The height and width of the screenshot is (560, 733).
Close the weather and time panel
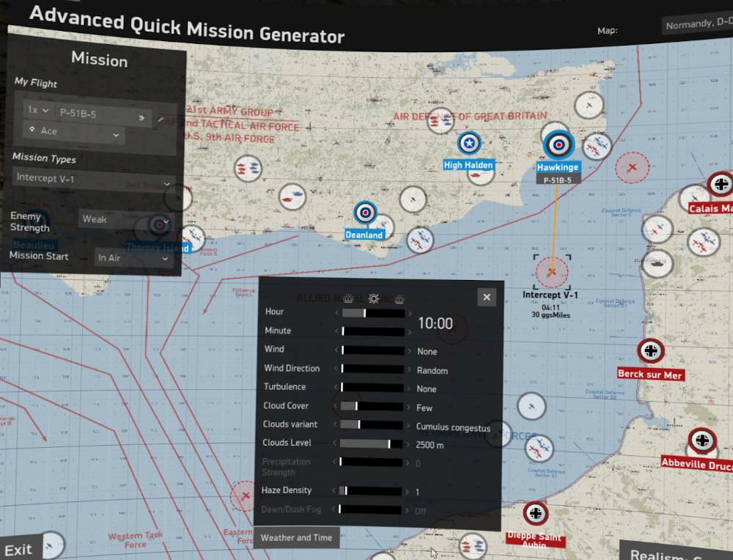[487, 297]
